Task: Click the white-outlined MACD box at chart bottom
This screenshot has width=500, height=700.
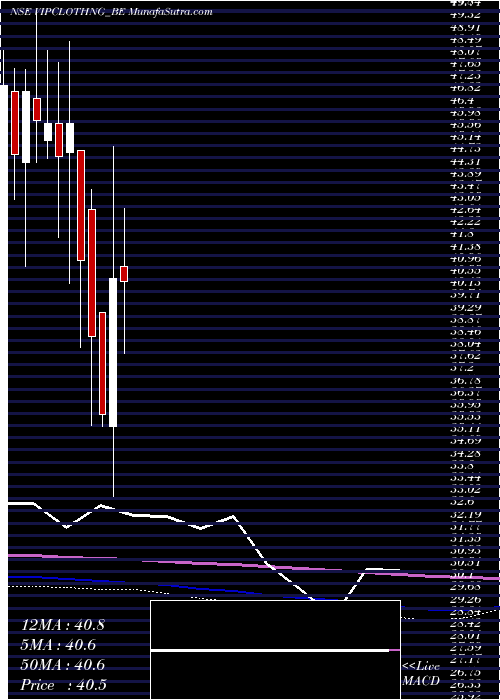Action: tap(275, 650)
